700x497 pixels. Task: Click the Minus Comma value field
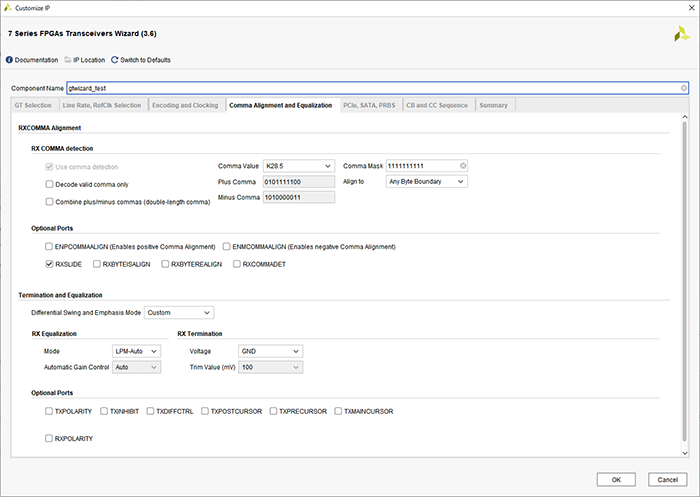coord(299,197)
